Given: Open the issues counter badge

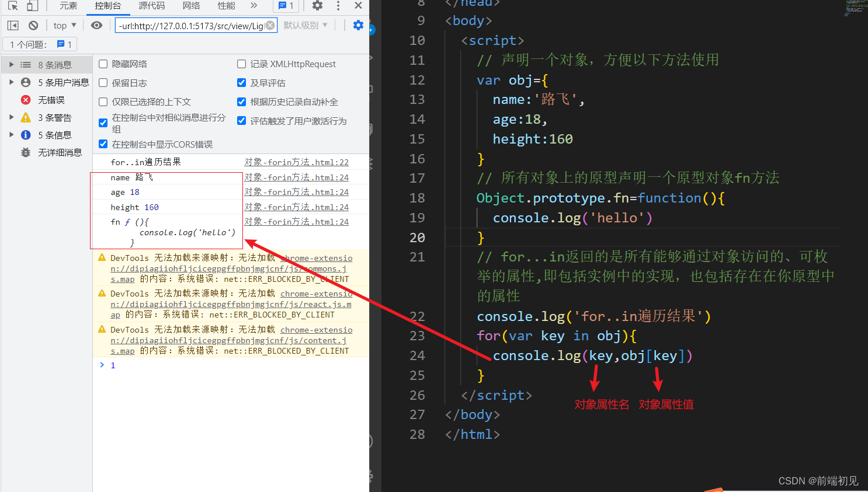Looking at the screenshot, I should pos(286,5).
